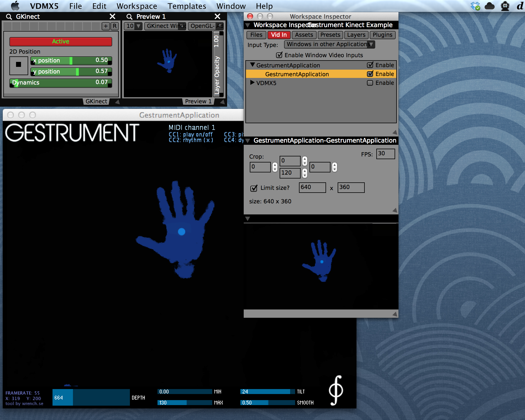The width and height of the screenshot is (525, 420).
Task: Switch to the Plugins tab
Action: (x=382, y=35)
